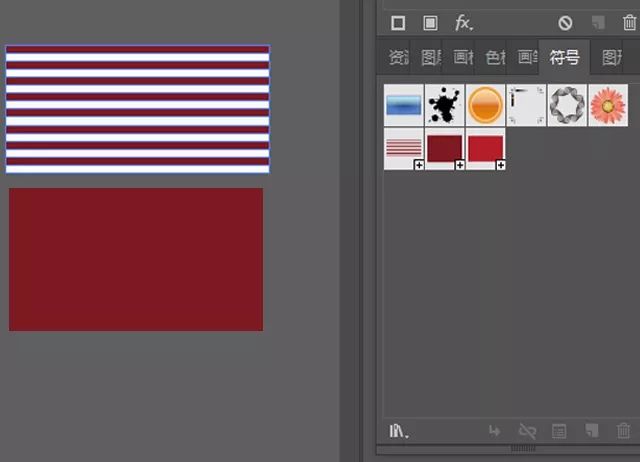The width and height of the screenshot is (640, 462).
Task: Open the Symbol Libraries menu
Action: point(399,432)
